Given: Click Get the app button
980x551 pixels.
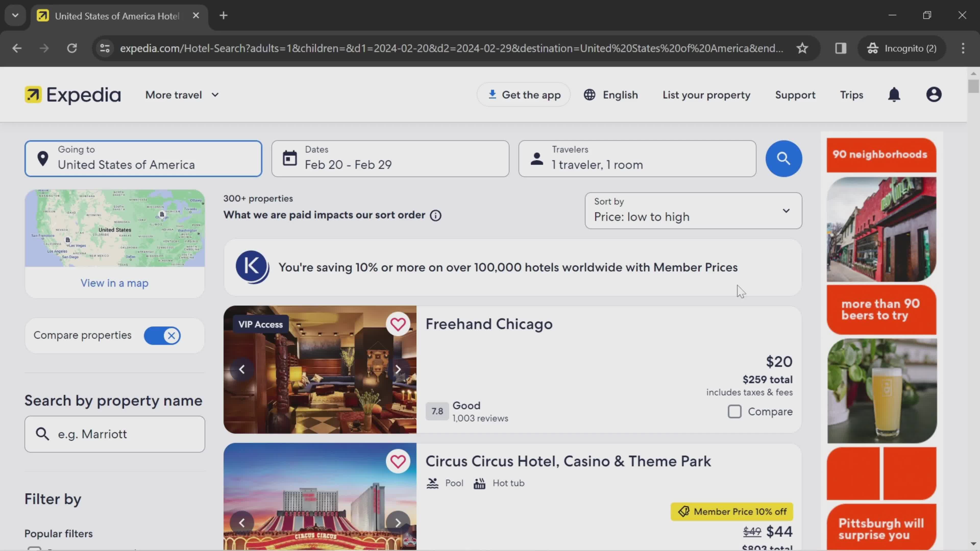Looking at the screenshot, I should [523, 95].
